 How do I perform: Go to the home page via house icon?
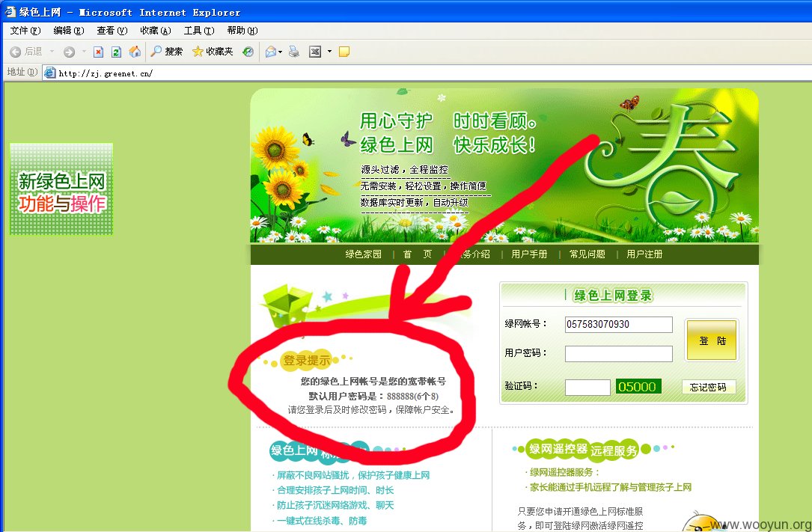(135, 51)
